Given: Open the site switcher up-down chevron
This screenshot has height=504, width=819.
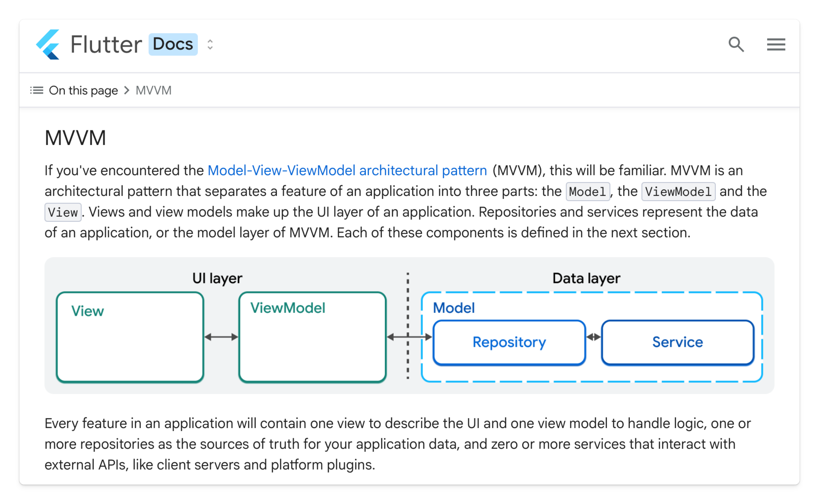Looking at the screenshot, I should click(210, 44).
